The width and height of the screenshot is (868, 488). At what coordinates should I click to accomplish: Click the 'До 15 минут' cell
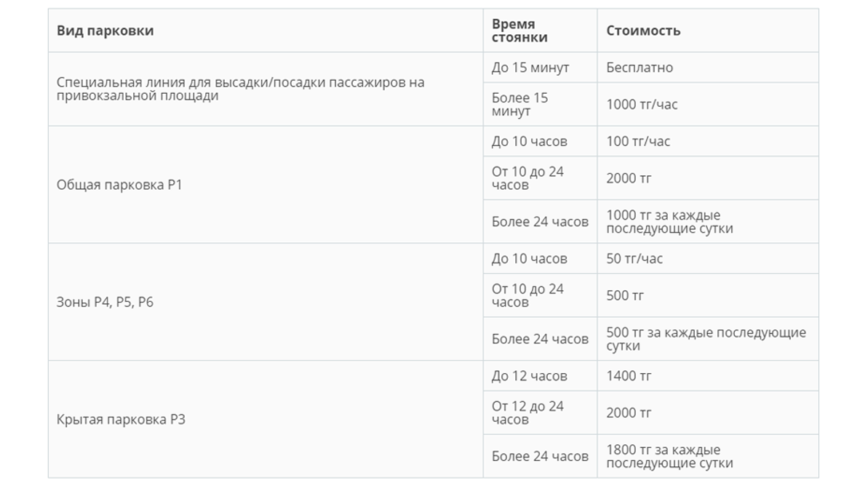(x=541, y=68)
